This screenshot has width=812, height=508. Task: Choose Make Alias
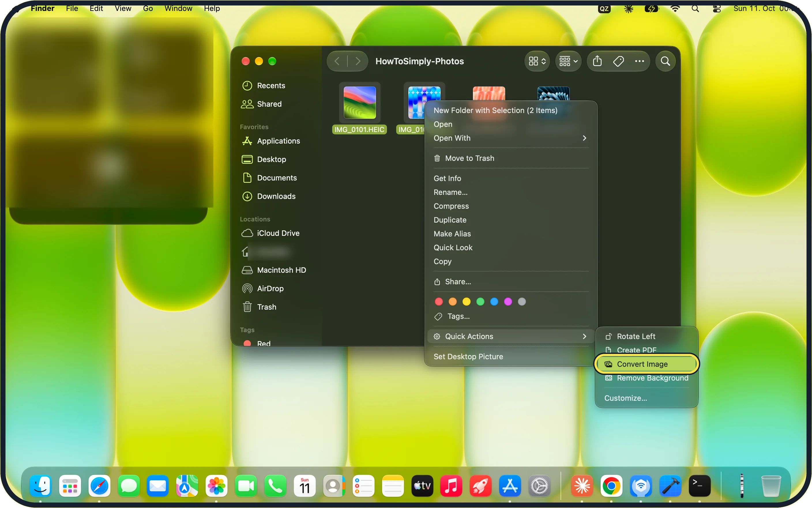tap(452, 234)
